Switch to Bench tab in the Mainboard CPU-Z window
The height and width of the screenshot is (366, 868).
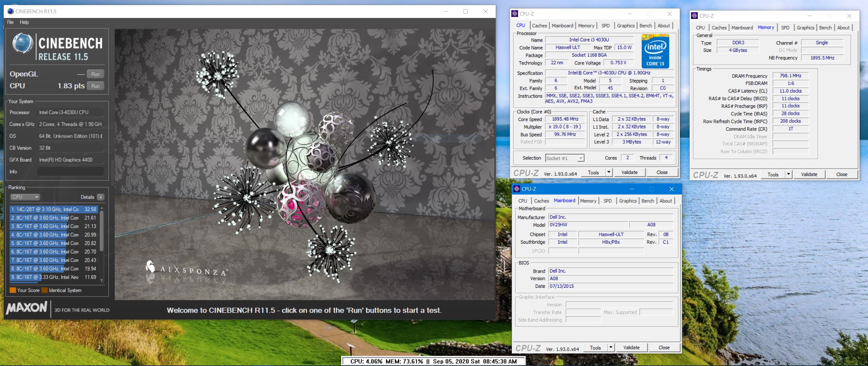click(x=648, y=201)
